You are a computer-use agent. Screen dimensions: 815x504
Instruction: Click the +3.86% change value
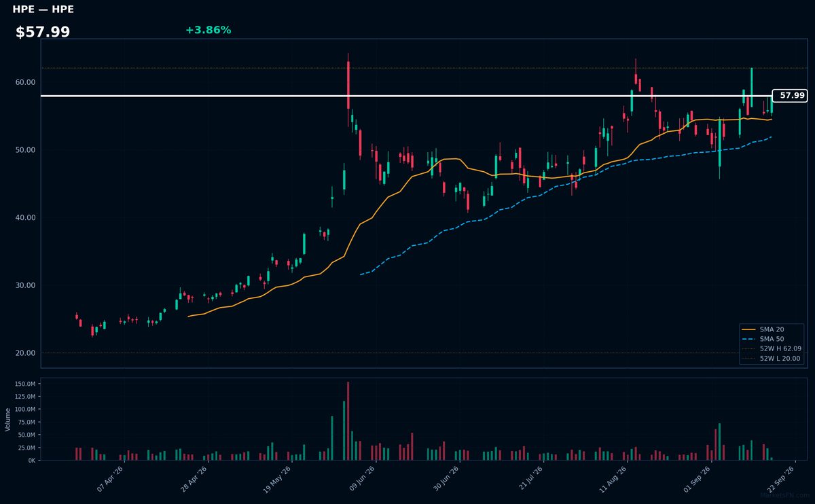(x=208, y=30)
